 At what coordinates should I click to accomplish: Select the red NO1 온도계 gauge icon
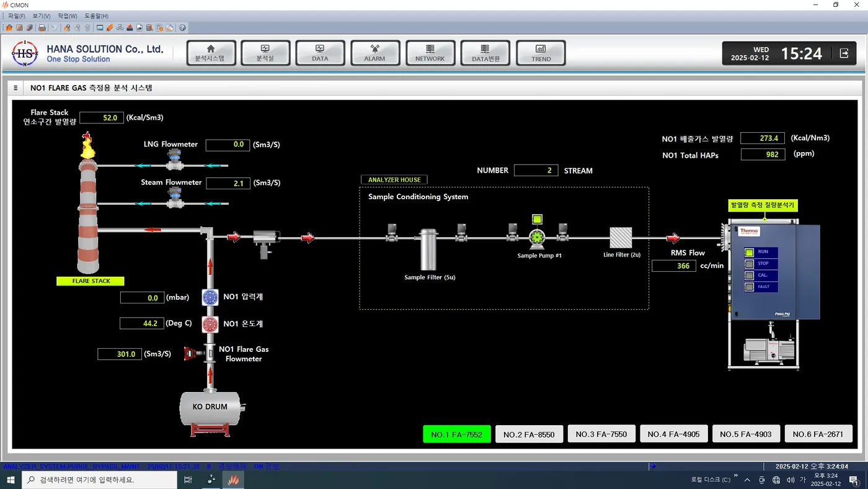[x=210, y=324]
